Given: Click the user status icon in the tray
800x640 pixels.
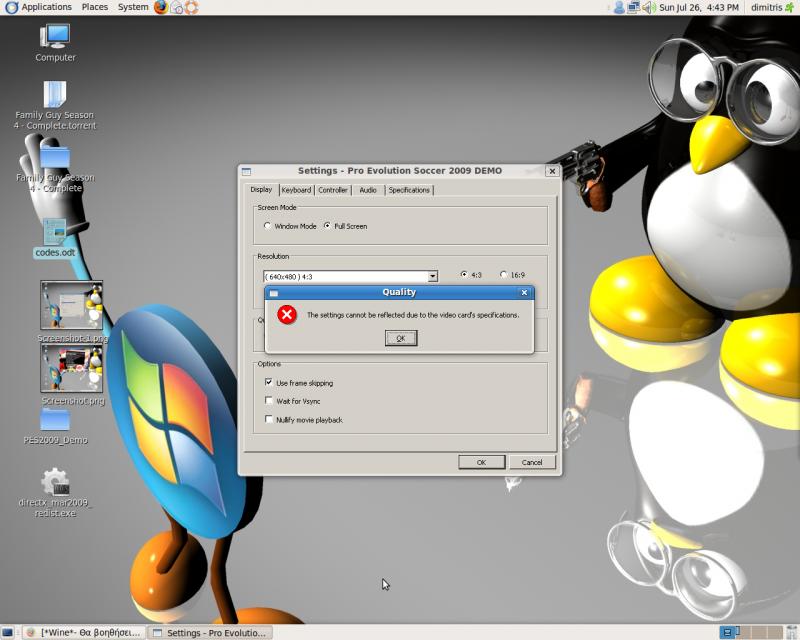Looking at the screenshot, I should point(619,7).
